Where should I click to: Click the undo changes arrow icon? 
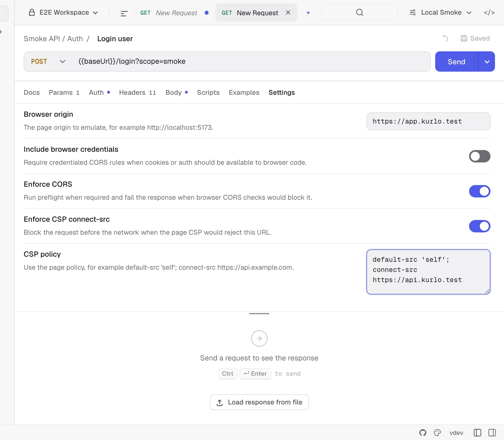pos(445,38)
